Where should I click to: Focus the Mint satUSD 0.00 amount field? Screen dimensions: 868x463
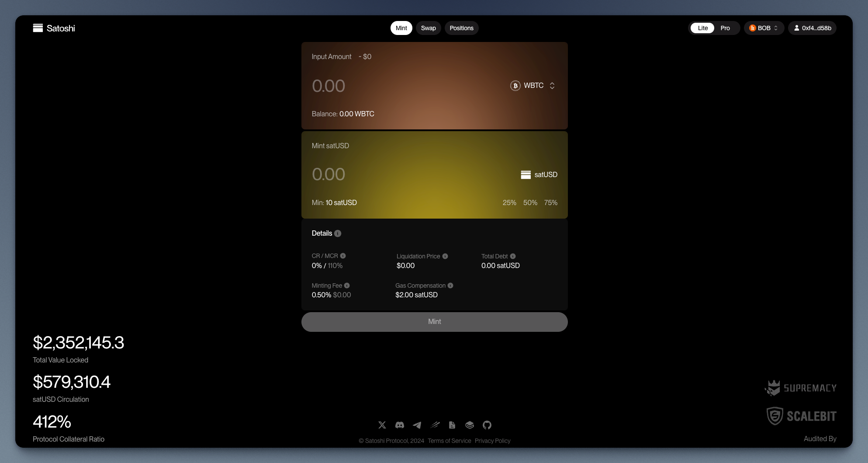point(329,174)
